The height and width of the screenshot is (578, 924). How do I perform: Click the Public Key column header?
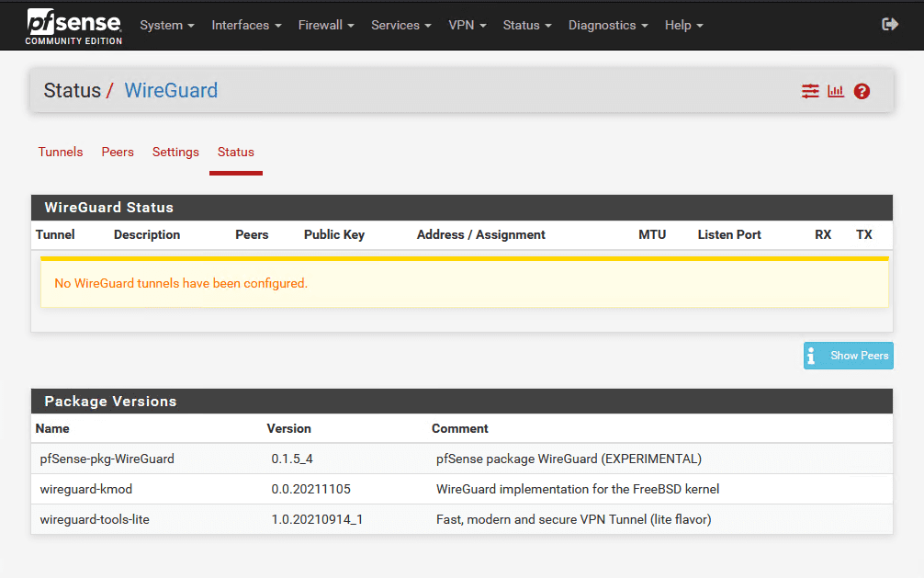pyautogui.click(x=334, y=234)
